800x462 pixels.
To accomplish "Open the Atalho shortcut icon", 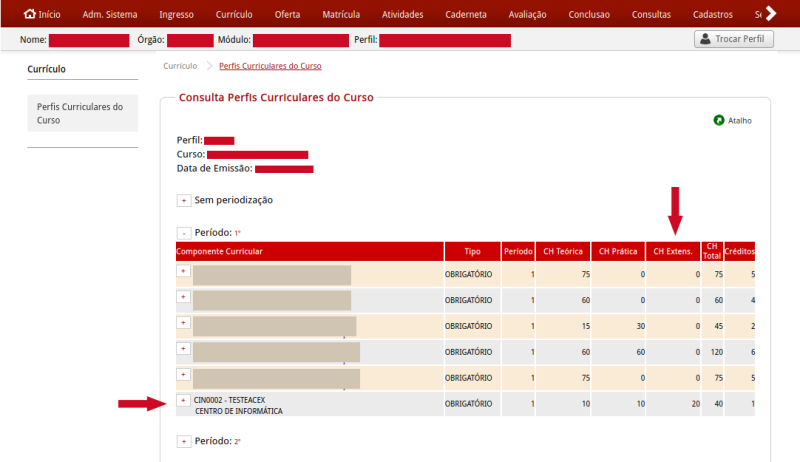I will pos(718,120).
